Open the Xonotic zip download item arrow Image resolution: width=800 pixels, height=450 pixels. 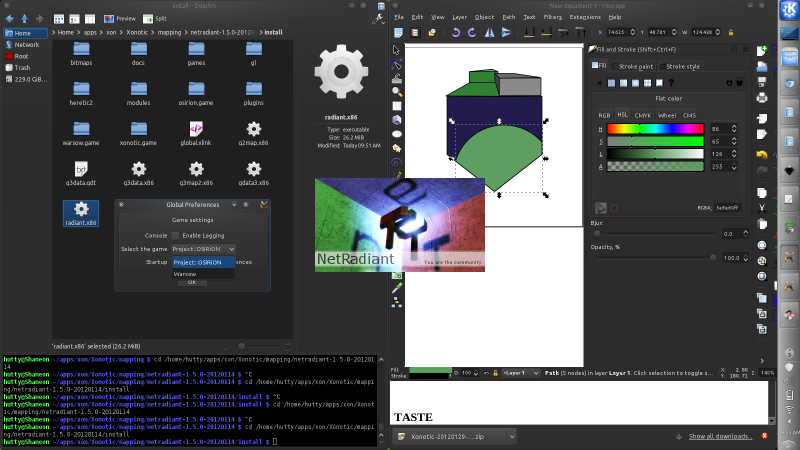511,436
